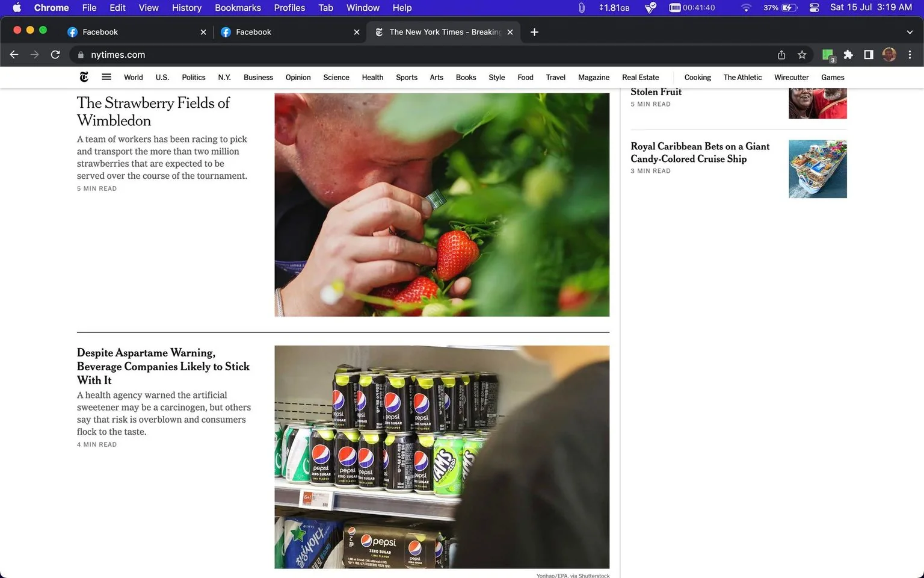Click the share page icon in address bar
Image resolution: width=924 pixels, height=578 pixels.
coord(781,55)
